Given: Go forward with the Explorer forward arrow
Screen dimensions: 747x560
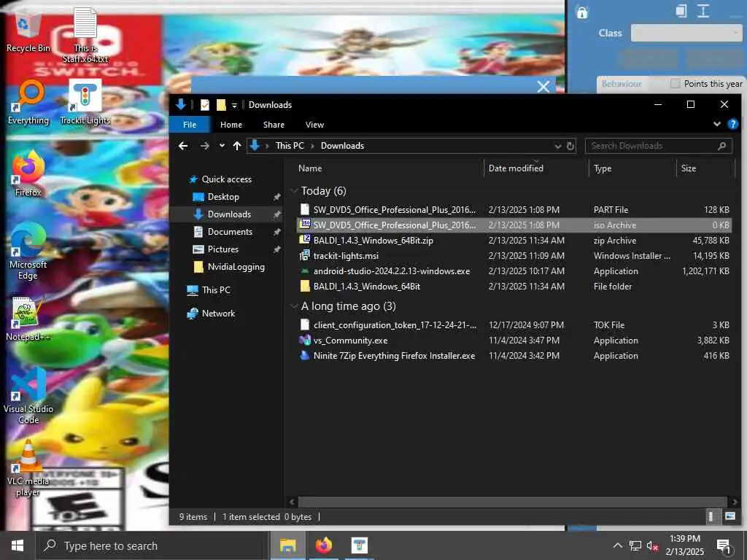Looking at the screenshot, I should click(x=205, y=146).
